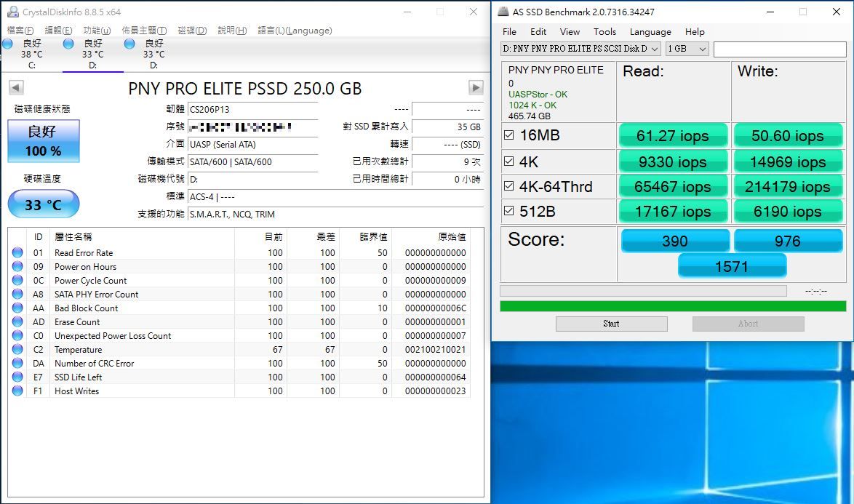Image resolution: width=854 pixels, height=504 pixels.
Task: Open the File menu in AS SSD Benchmark
Action: coord(509,31)
